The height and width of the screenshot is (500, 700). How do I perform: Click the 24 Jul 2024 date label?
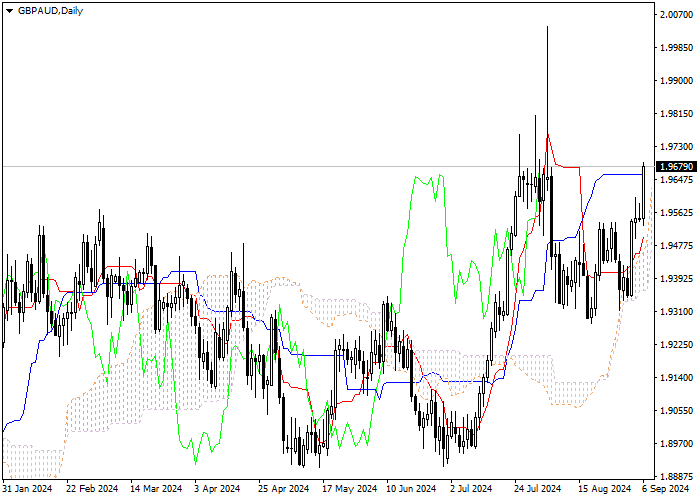pos(538,489)
